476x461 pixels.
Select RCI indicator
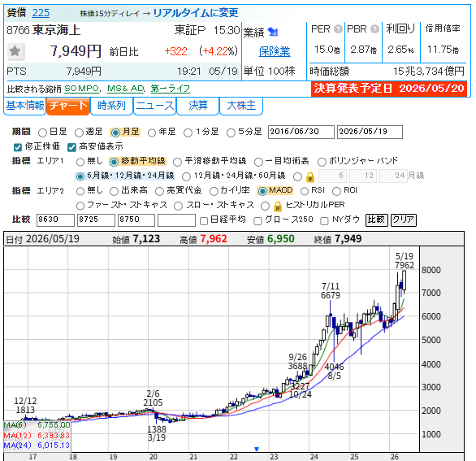pyautogui.click(x=336, y=191)
